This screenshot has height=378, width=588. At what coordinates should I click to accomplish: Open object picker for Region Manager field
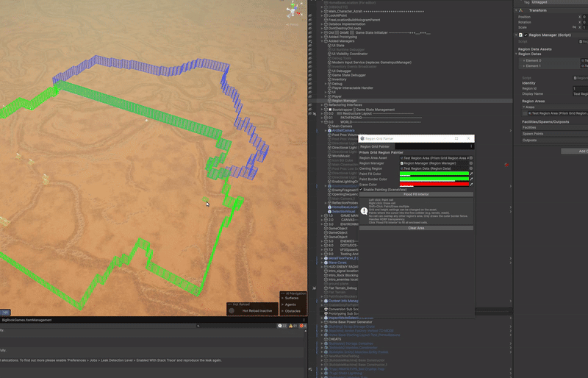(471, 163)
